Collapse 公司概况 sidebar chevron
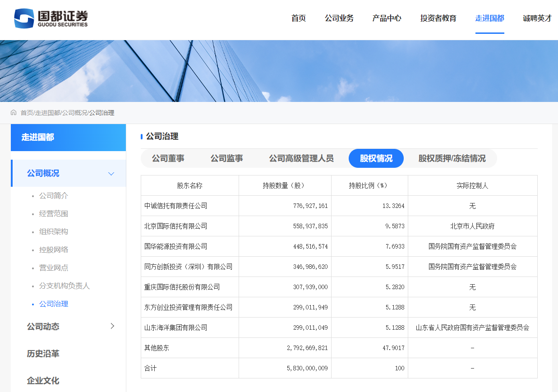558x392 pixels. coord(111,174)
